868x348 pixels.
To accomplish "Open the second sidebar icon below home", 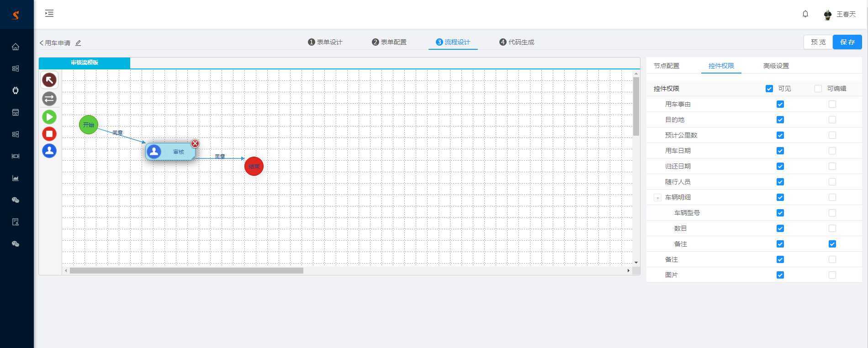I will click(16, 69).
